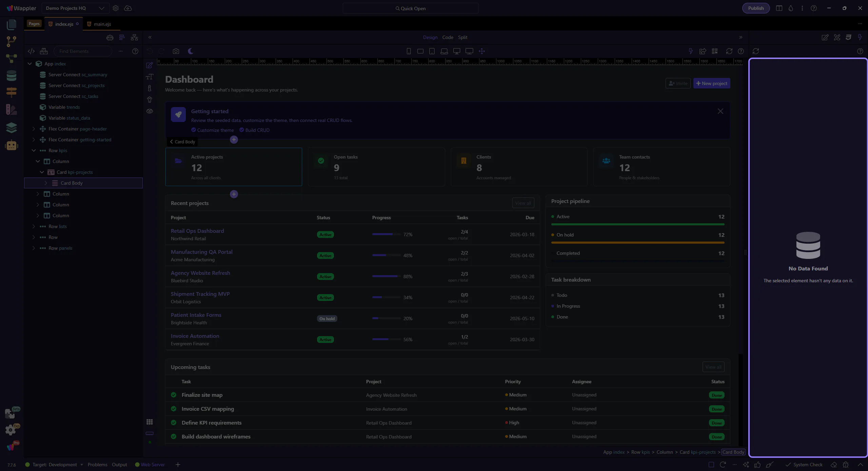This screenshot has height=471, width=868.
Task: Collapse the Card kpi-projects node
Action: tap(42, 172)
